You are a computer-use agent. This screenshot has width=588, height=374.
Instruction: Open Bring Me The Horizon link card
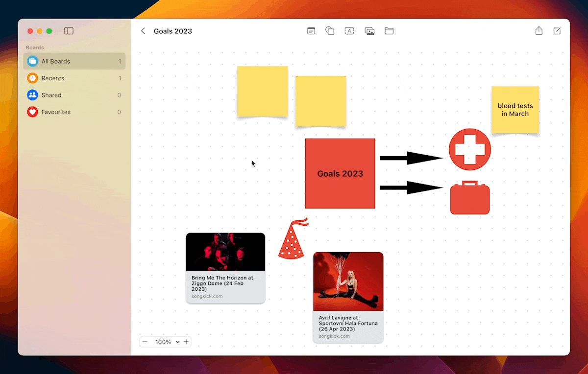tap(225, 268)
